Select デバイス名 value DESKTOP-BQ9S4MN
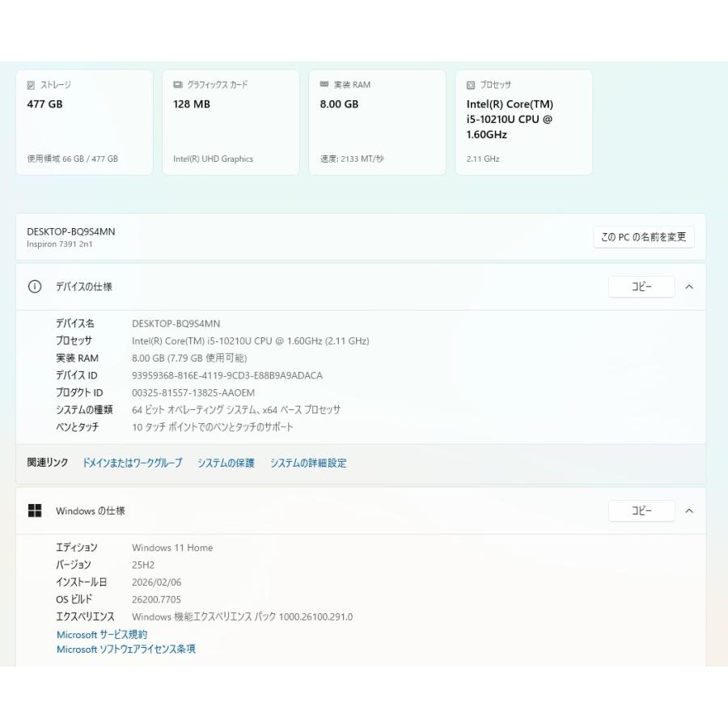 (x=176, y=324)
